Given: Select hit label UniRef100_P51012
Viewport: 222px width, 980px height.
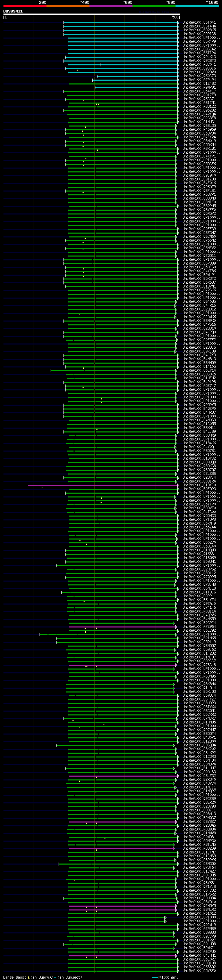Looking at the screenshot, I should click(x=199, y=913).
